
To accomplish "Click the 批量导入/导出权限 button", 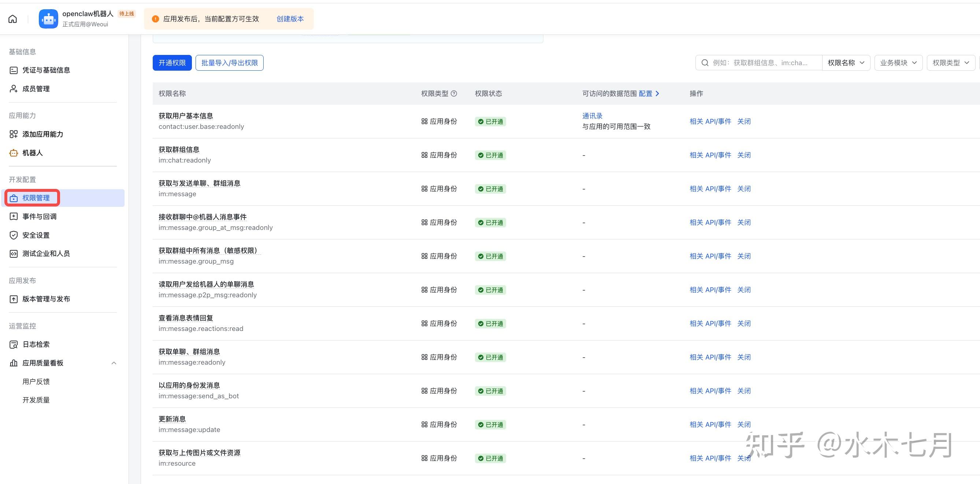I will coord(229,63).
